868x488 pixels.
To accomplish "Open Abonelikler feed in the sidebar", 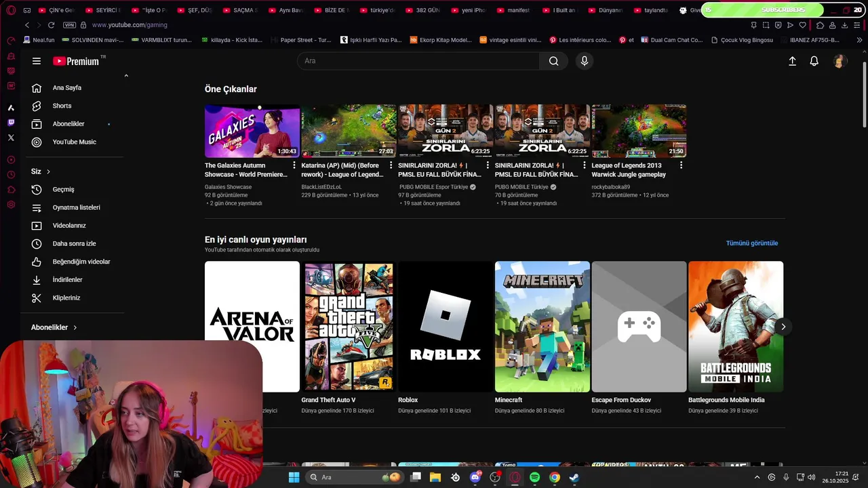I will pyautogui.click(x=68, y=124).
